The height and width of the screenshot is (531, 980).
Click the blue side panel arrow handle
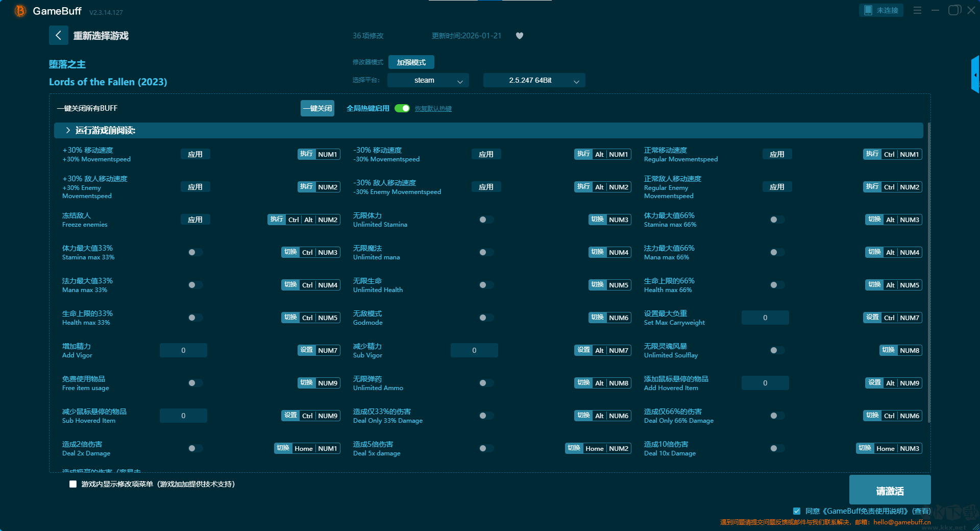[975, 75]
